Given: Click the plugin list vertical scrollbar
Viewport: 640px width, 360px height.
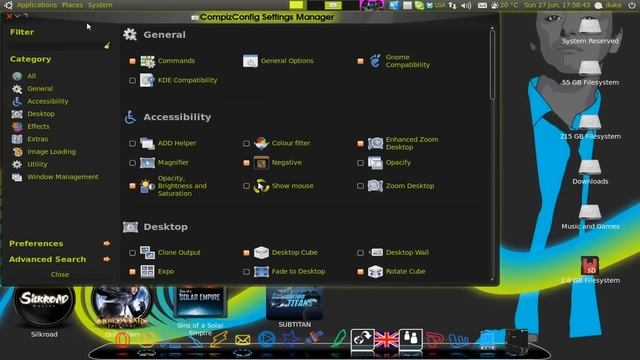Looking at the screenshot, I should click(492, 65).
